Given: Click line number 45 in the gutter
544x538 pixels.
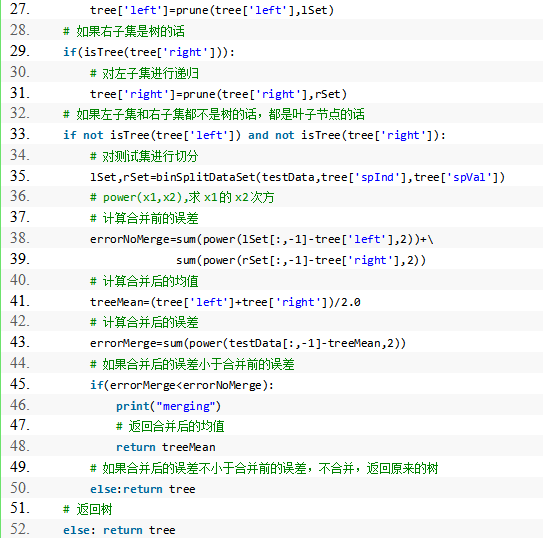Looking at the screenshot, I should (20, 384).
